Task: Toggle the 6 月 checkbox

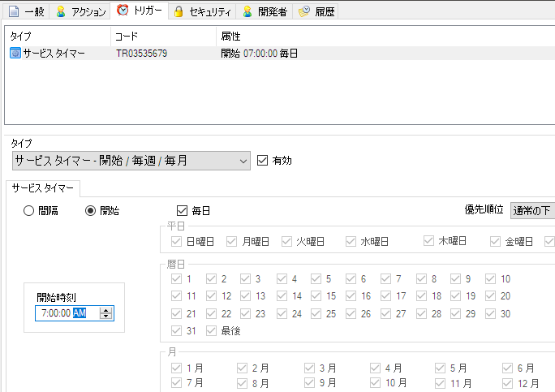Action: point(507,368)
